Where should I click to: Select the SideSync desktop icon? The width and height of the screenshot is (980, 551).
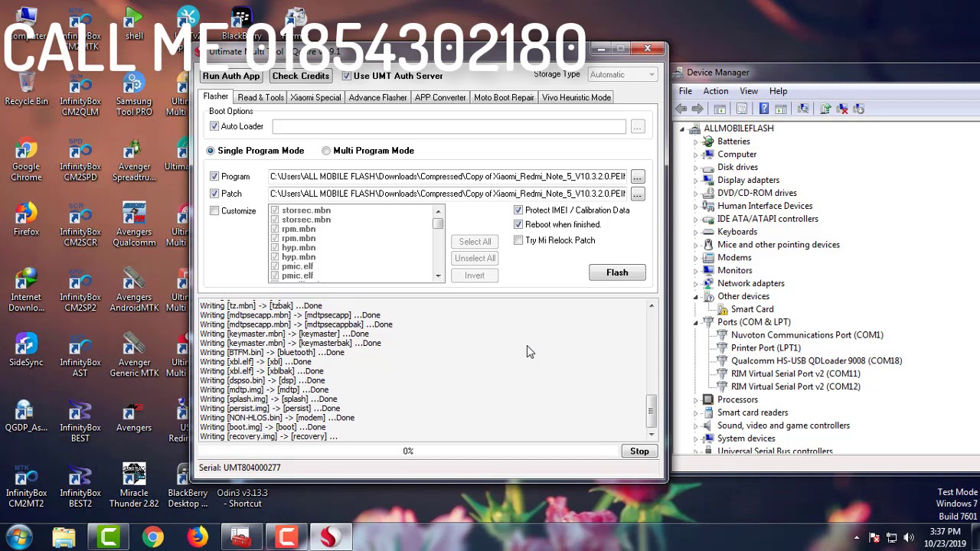[x=26, y=350]
